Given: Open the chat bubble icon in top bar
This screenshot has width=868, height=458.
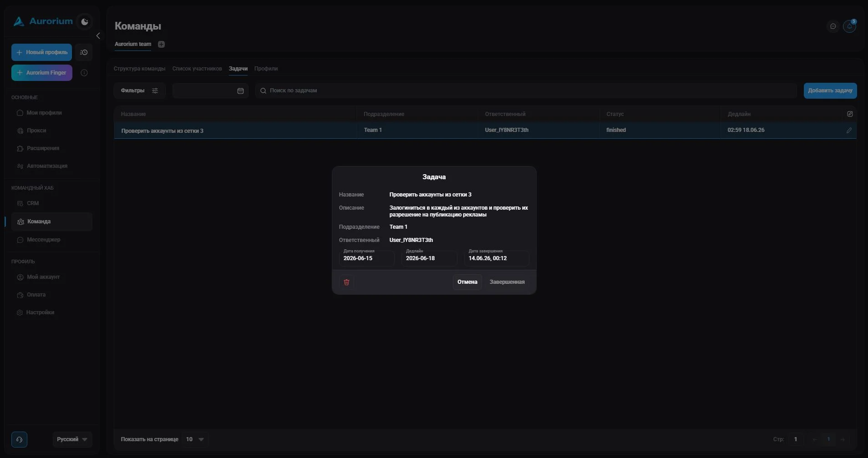Looking at the screenshot, I should pos(833,26).
